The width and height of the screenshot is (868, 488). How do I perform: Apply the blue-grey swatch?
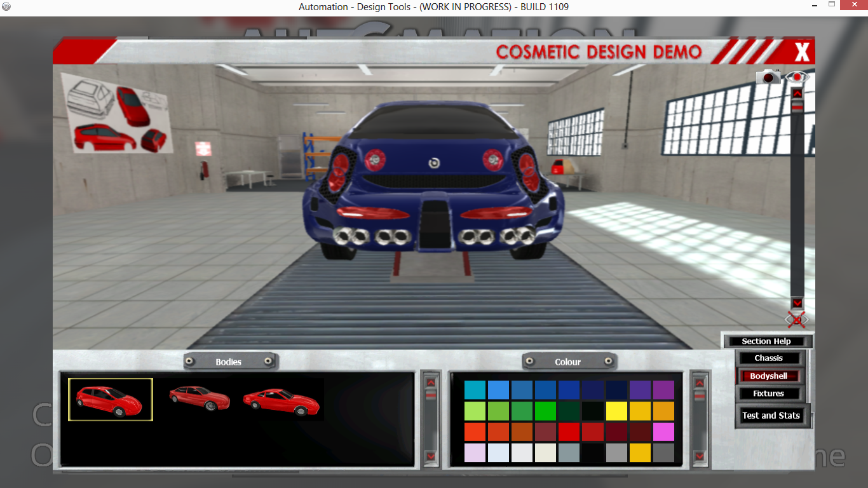[x=569, y=453]
